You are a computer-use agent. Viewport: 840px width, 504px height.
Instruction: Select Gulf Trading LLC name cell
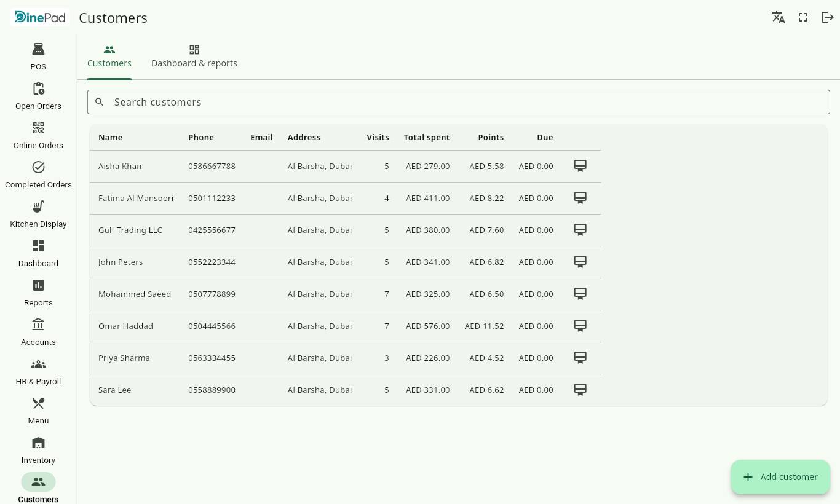130,230
